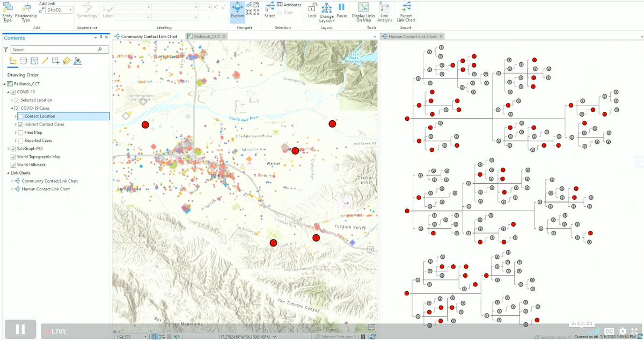644x340 pixels.
Task: Switch to the Human Contact Link Chart tab
Action: [412, 37]
